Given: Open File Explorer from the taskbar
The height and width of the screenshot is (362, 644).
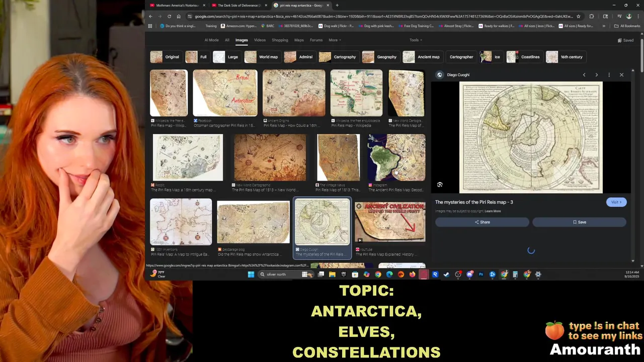Looking at the screenshot, I should tap(332, 275).
